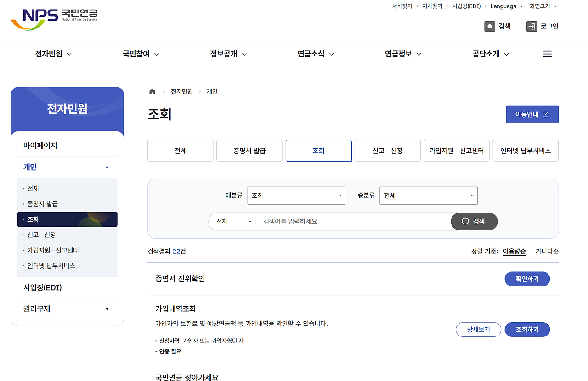The height and width of the screenshot is (381, 588).
Task: Click the 증명서 진위확인 result title
Action: [180, 279]
